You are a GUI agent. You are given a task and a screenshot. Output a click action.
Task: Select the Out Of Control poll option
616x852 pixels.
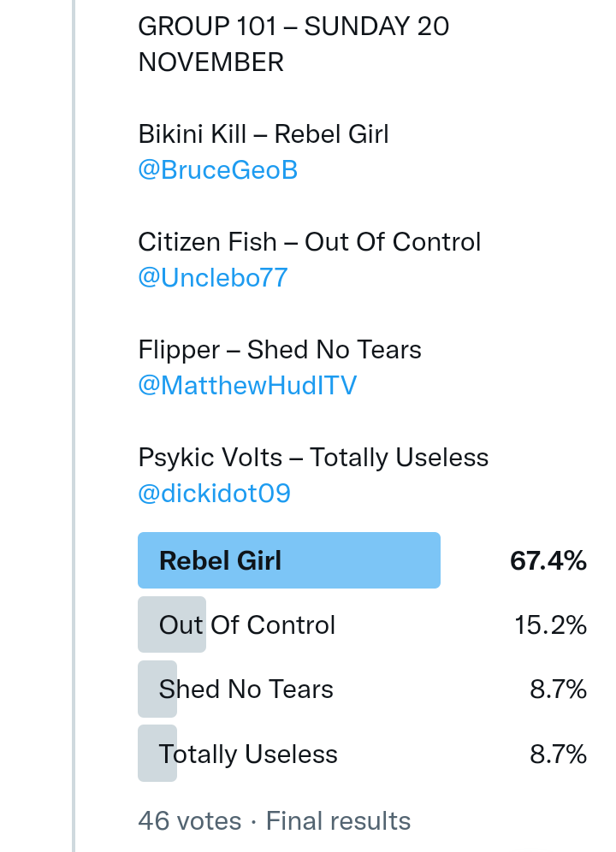click(x=247, y=625)
